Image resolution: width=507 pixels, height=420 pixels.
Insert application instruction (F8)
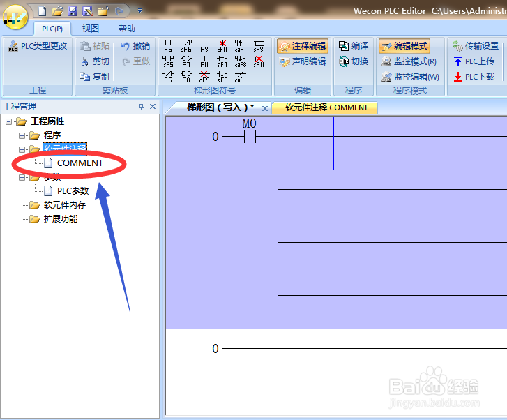click(186, 77)
